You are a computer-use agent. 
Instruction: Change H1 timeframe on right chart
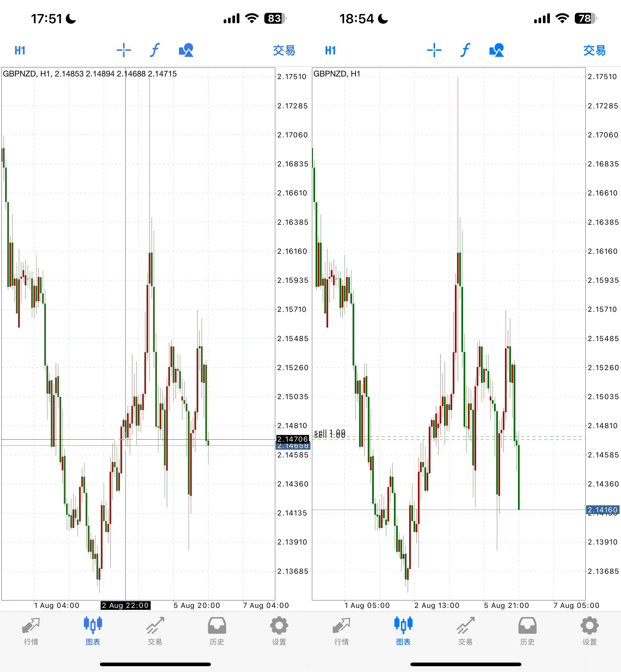point(330,50)
